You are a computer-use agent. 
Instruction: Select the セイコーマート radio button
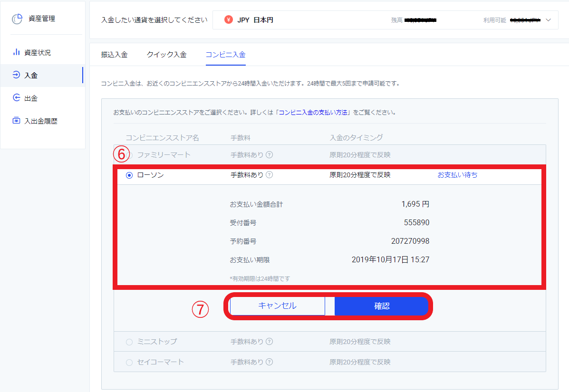point(129,363)
